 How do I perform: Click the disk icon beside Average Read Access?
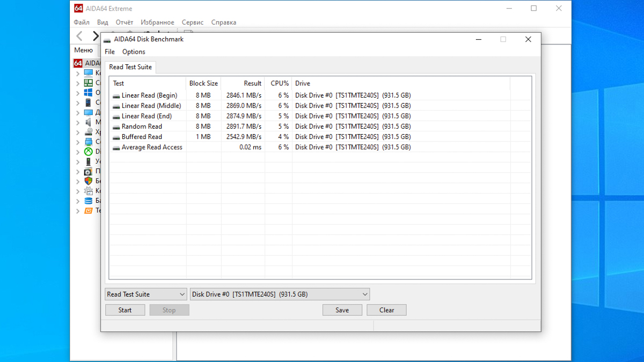[116, 147]
